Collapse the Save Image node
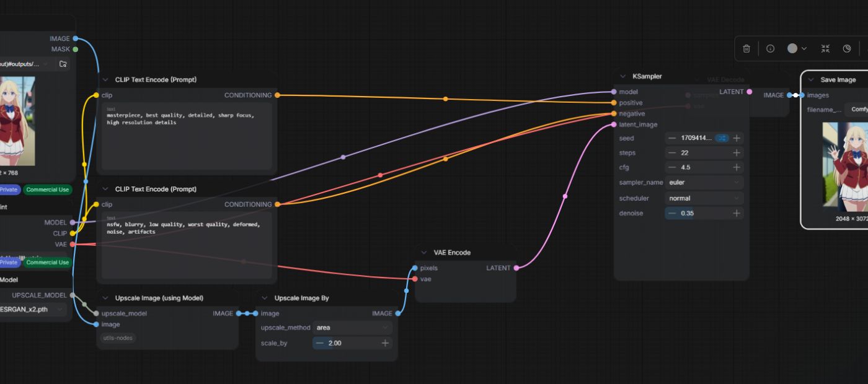 click(811, 80)
